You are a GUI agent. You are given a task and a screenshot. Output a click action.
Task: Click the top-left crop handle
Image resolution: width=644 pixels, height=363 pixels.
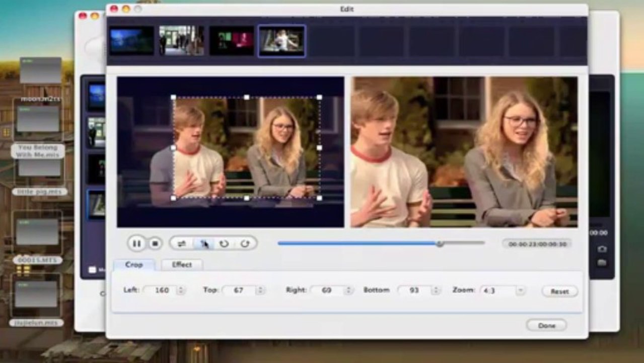(x=174, y=97)
